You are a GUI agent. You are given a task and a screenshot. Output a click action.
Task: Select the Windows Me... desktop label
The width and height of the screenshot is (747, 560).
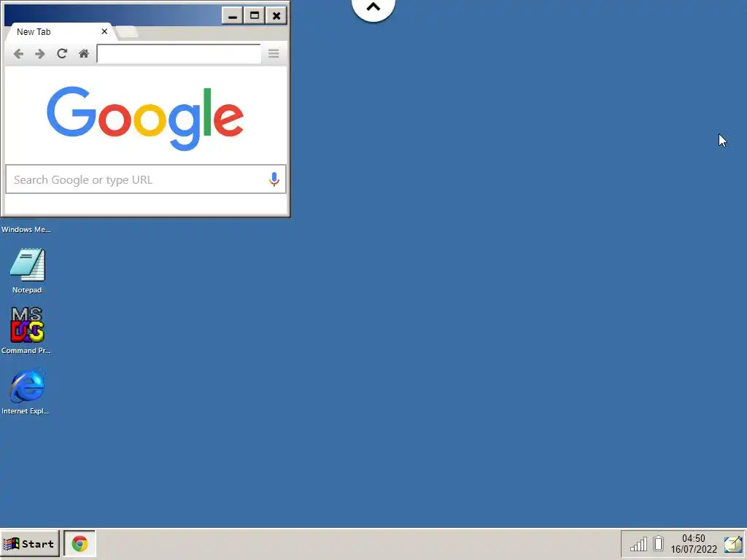26,230
